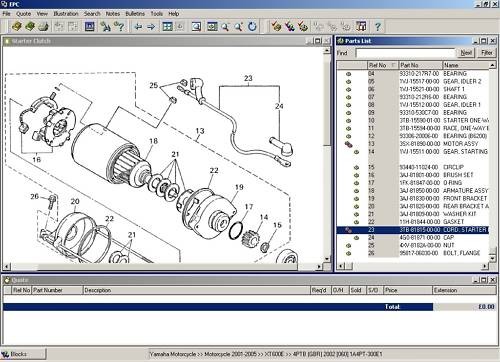Click the purple checkmark toolbar icon
The height and width of the screenshot is (362, 500).
click(x=290, y=26)
